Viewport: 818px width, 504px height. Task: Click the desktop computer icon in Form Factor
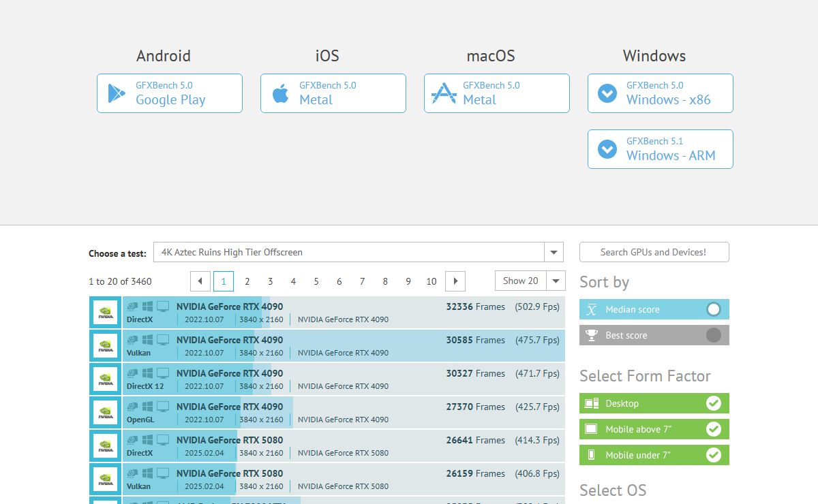[592, 403]
